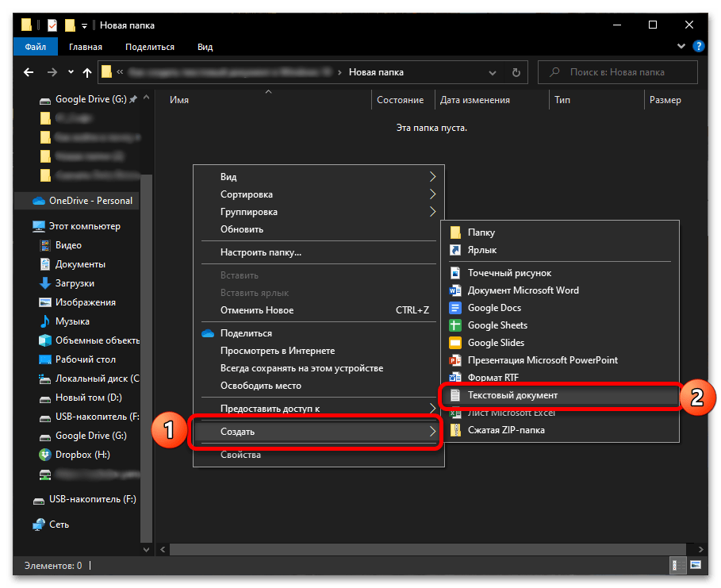This screenshot has height=588, width=721.
Task: Click the Dropbox (H:) drive icon
Action: point(45,455)
